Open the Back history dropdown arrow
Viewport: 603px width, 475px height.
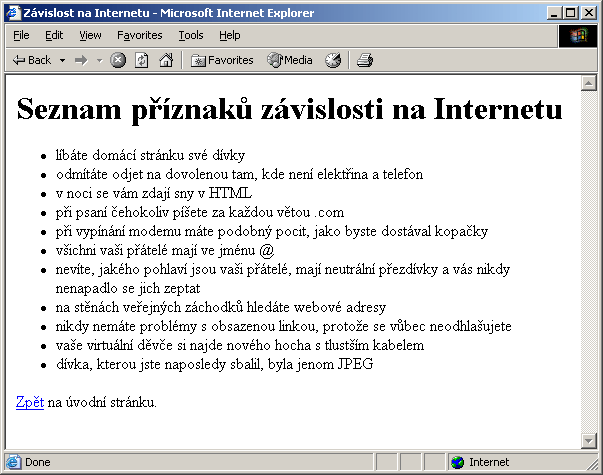click(62, 60)
